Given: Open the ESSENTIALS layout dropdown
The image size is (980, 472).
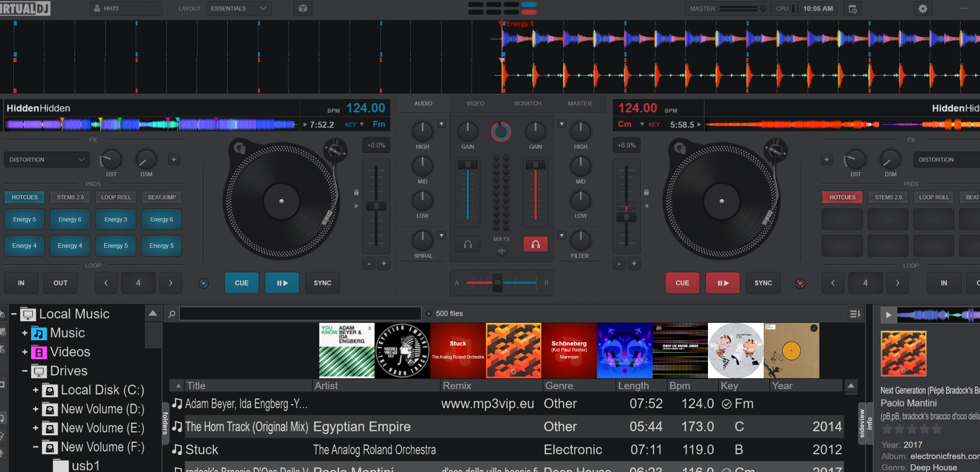Looking at the screenshot, I should pyautogui.click(x=238, y=8).
